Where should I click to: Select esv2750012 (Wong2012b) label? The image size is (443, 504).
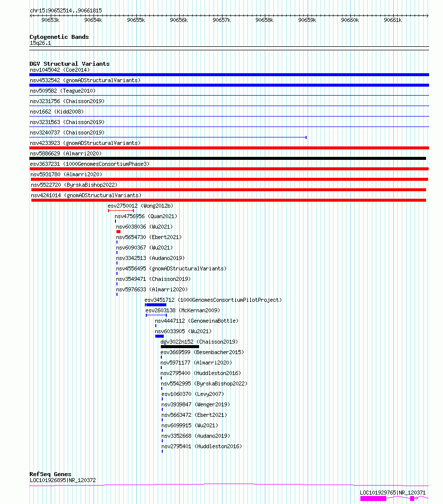140,206
